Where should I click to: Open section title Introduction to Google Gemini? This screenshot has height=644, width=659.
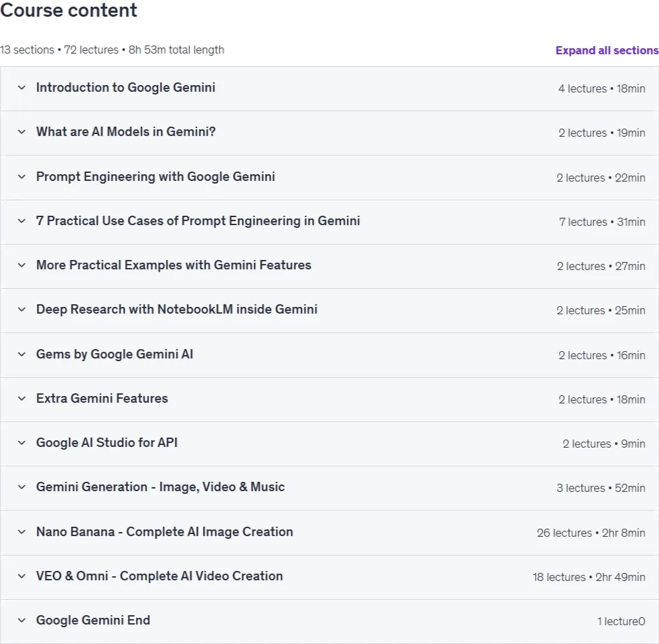[126, 88]
